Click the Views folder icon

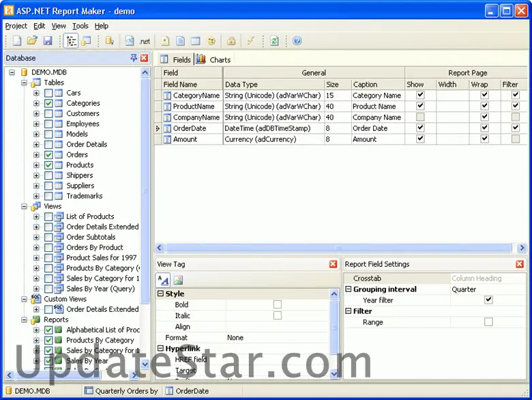pyautogui.click(x=36, y=206)
